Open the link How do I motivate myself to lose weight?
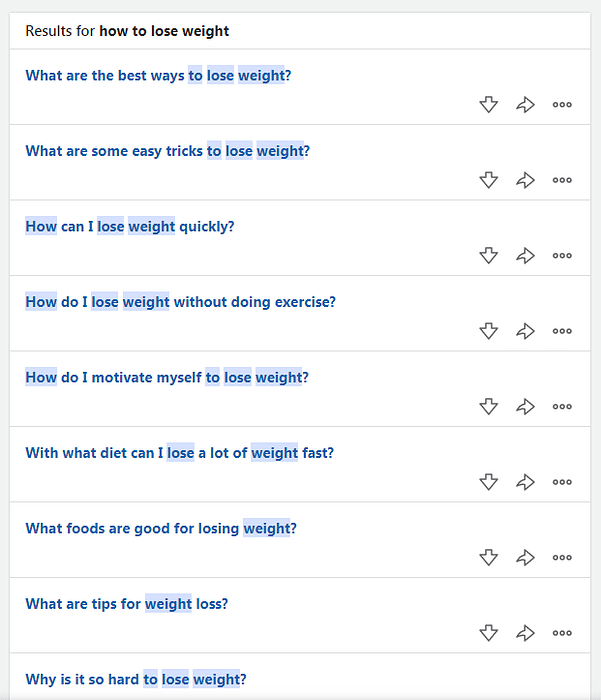 coord(167,377)
